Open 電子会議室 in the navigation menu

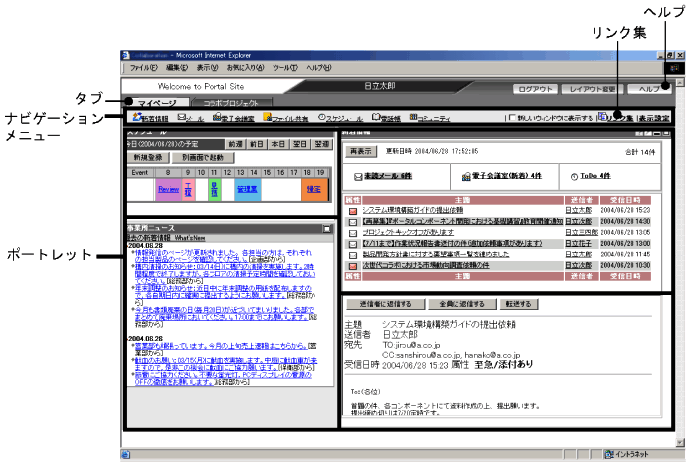pos(233,117)
